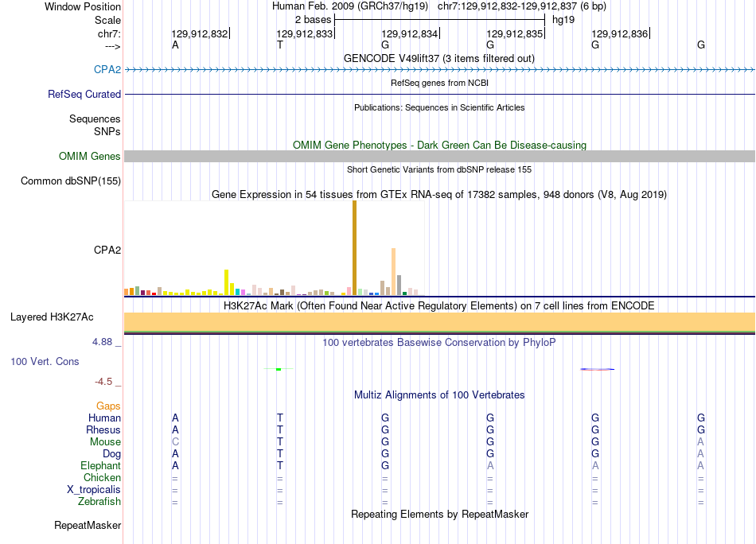Click the tall bright yellow GTEx bar
Screen dimensions: 756x544
(x=227, y=282)
